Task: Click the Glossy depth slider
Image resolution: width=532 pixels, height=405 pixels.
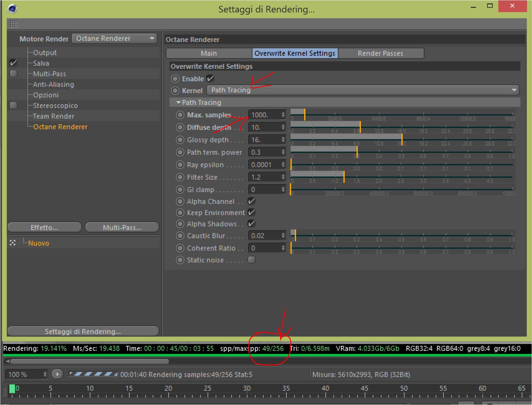Action: click(402, 139)
